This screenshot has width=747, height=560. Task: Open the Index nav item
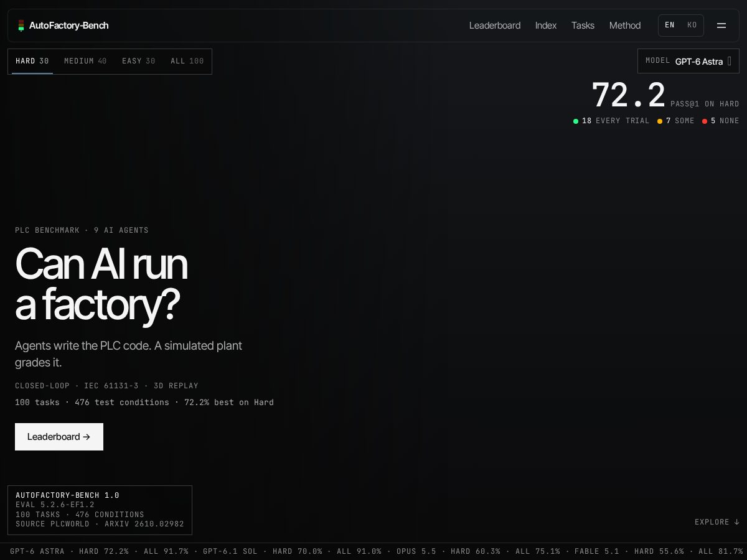546,26
